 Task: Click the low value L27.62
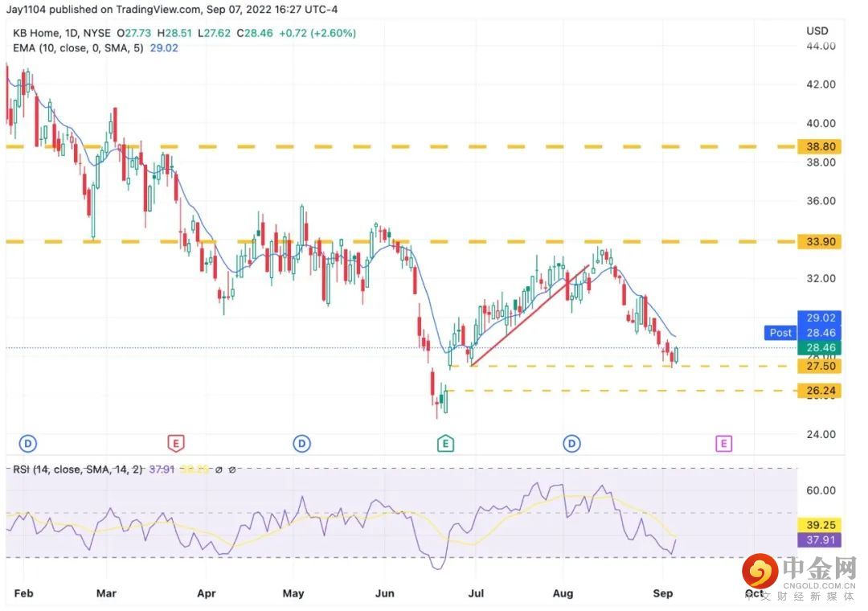[x=214, y=33]
